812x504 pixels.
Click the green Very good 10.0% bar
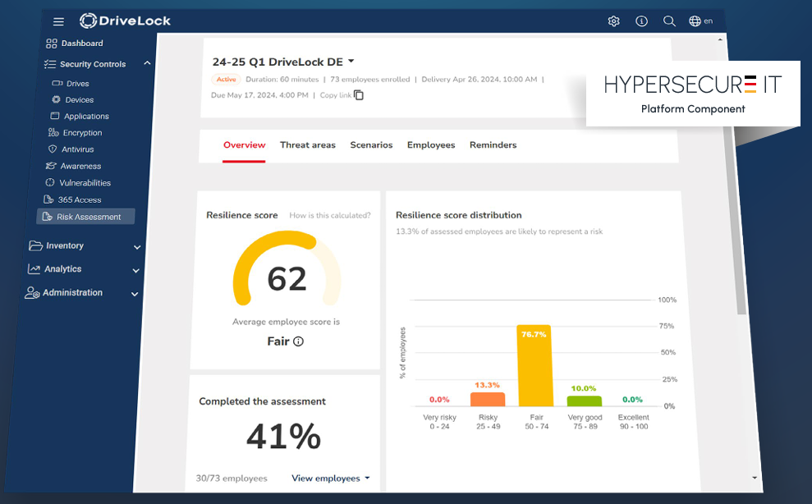584,401
